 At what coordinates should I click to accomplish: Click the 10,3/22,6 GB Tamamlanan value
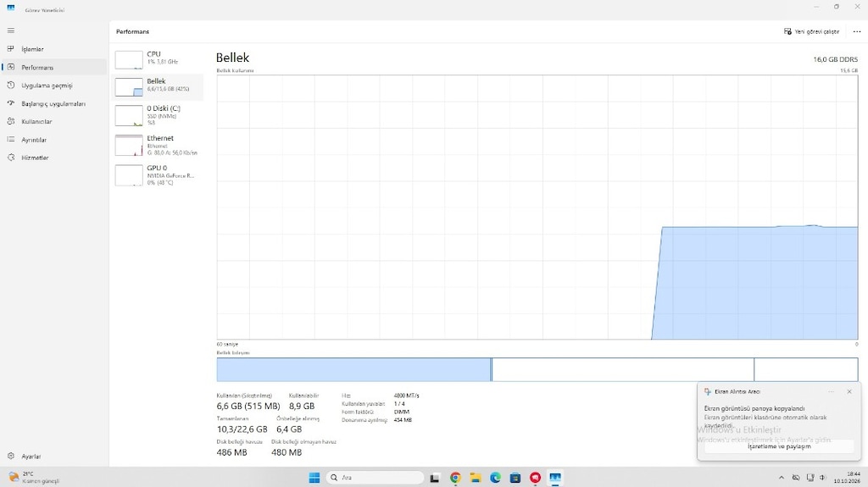click(x=242, y=429)
